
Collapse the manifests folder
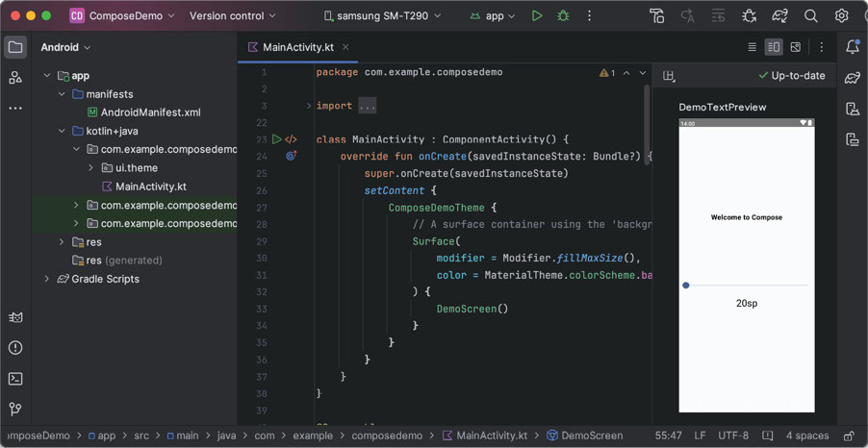pyautogui.click(x=62, y=94)
